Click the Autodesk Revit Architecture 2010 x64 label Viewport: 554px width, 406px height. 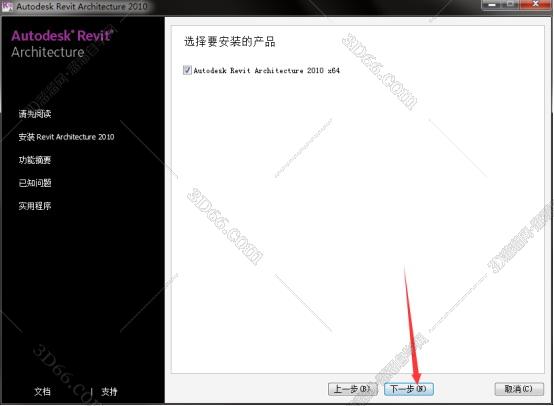(267, 70)
